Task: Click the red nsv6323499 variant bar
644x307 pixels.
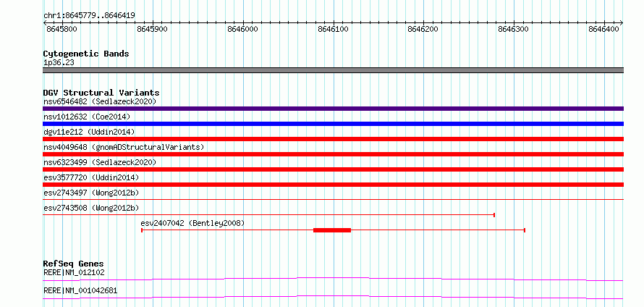Action: [333, 169]
